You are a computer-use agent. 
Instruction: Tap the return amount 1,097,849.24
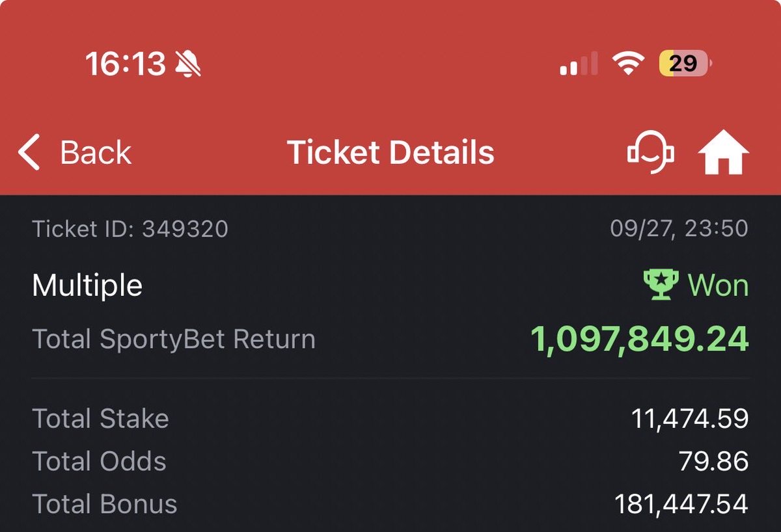click(x=639, y=339)
